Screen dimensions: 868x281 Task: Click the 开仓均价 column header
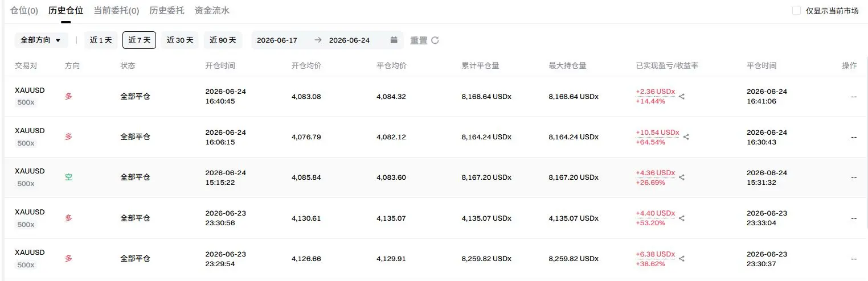point(306,65)
